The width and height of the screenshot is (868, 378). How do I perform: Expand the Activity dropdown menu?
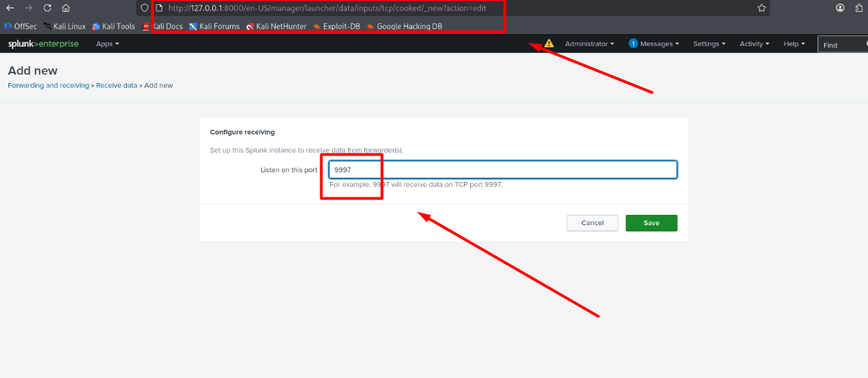pyautogui.click(x=754, y=43)
